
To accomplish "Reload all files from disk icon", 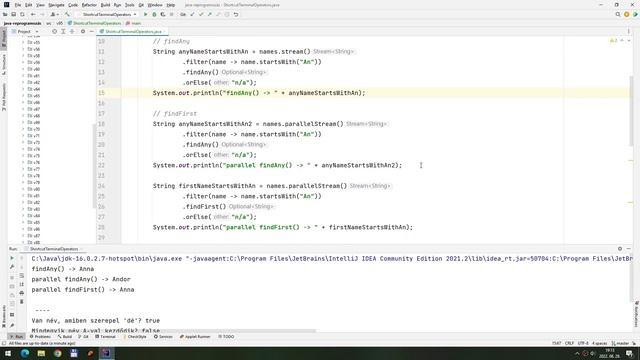I will [x=22, y=14].
